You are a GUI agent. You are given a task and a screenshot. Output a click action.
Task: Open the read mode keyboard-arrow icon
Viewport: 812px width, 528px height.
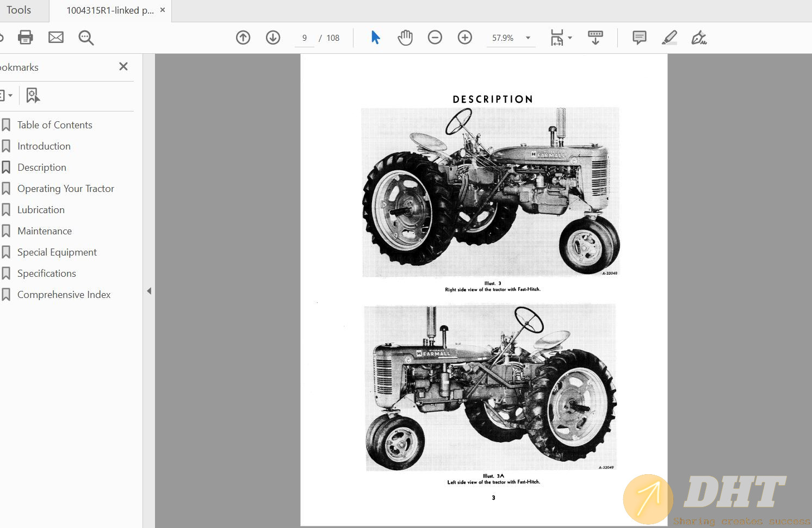tap(596, 38)
